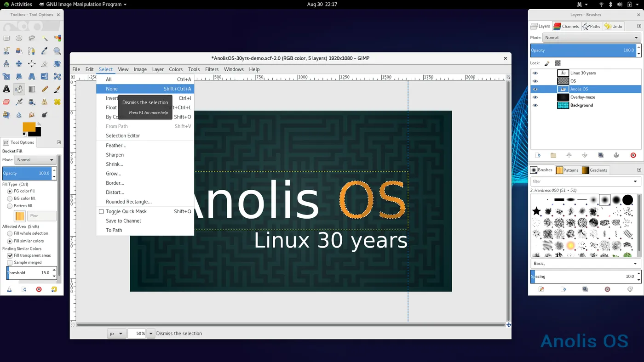Select the Rectangle Select tool
644x362 pixels.
(x=6, y=39)
